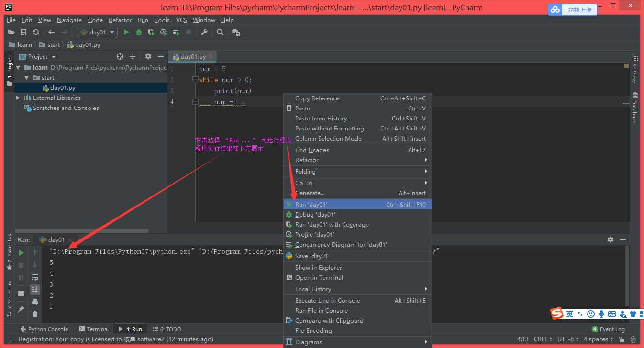Click the Scroll from Source target icon
This screenshot has width=644, height=348.
[x=120, y=56]
